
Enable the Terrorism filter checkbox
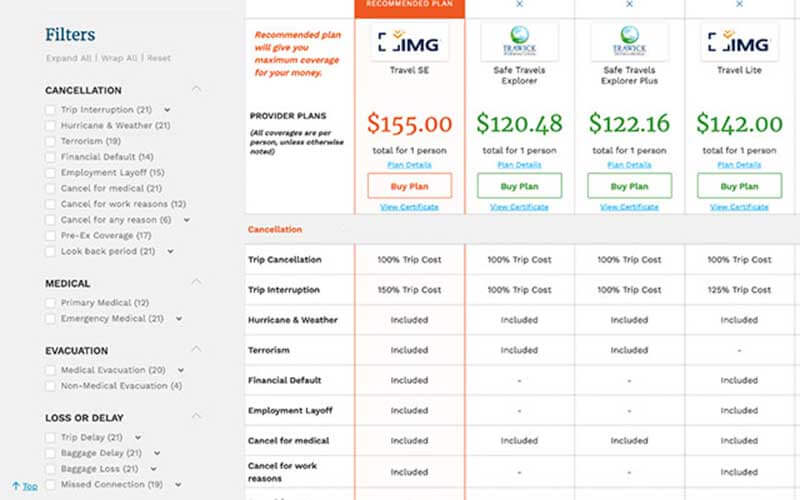[x=51, y=141]
